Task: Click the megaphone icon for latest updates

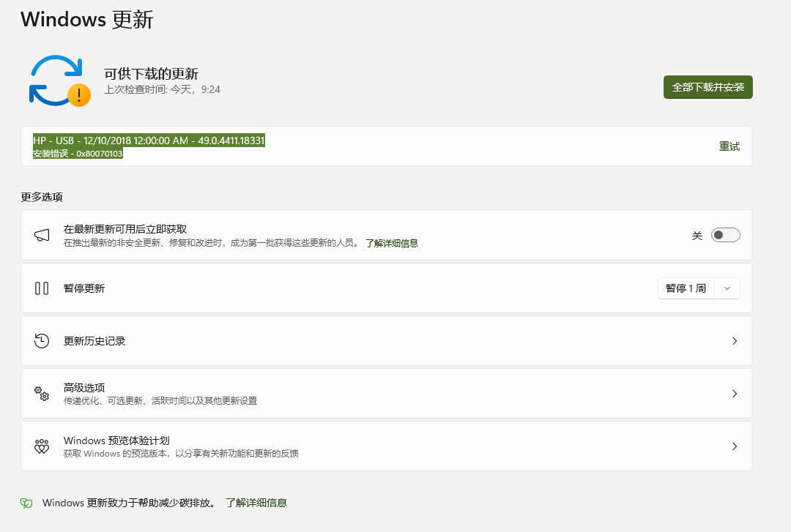Action: [42, 235]
